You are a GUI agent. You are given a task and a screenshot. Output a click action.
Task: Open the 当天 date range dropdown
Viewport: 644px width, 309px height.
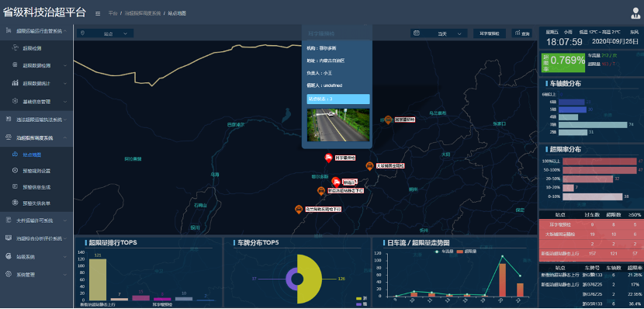(x=438, y=33)
